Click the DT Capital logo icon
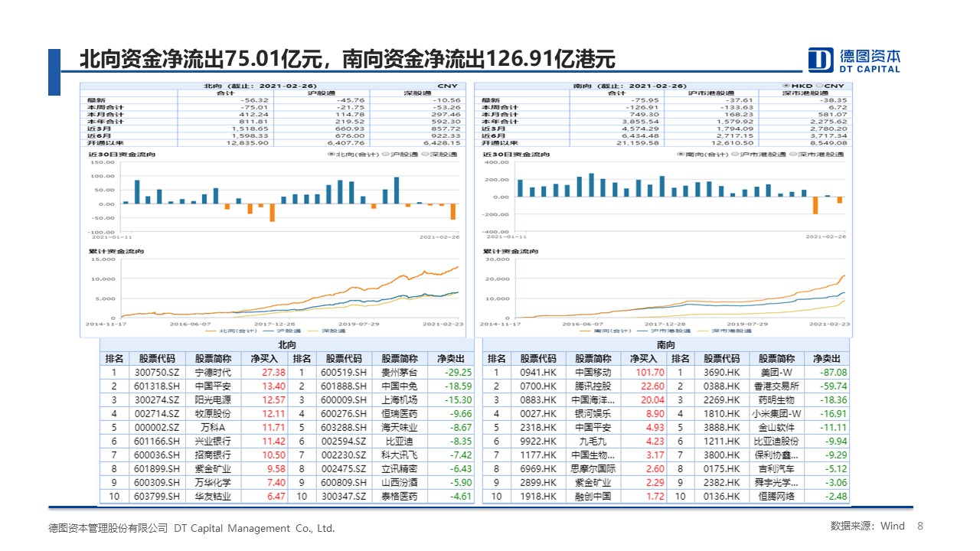This screenshot has height=551, width=980. 822,60
